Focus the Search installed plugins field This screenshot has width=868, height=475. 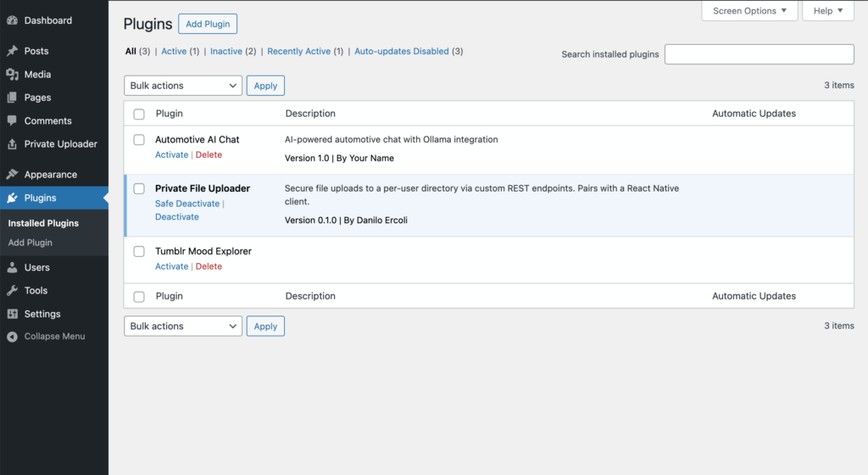pyautogui.click(x=759, y=54)
